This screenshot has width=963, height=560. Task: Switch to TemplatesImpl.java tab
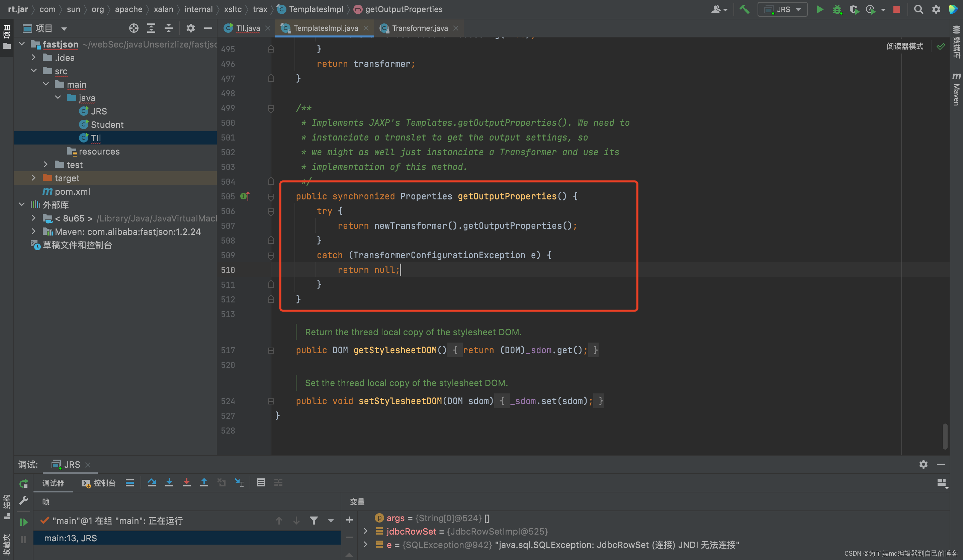(325, 28)
